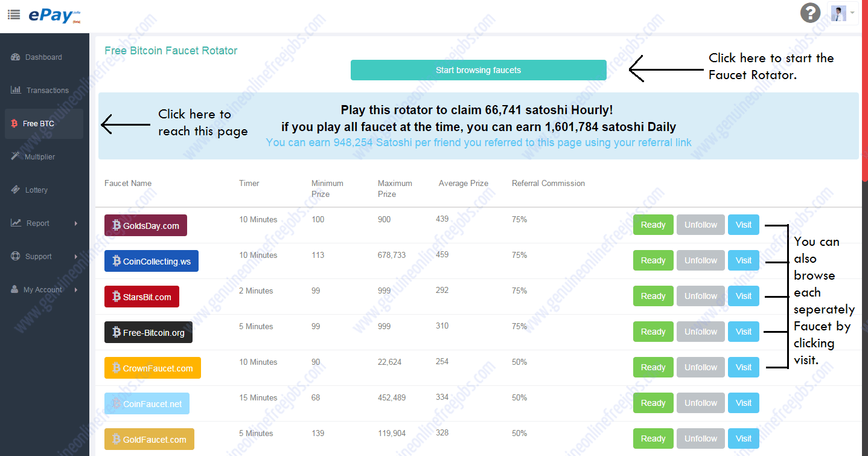This screenshot has width=868, height=456.
Task: Unfollow the GoldsDay.com faucet
Action: pyautogui.click(x=701, y=225)
